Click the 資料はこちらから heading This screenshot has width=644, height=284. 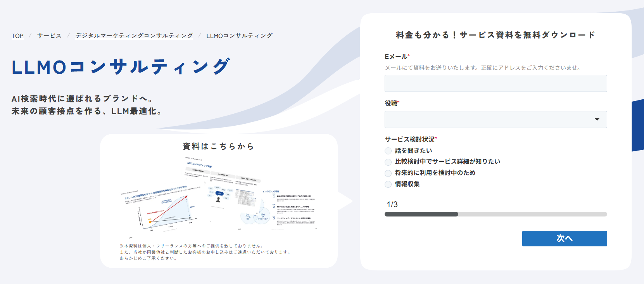coord(219,146)
